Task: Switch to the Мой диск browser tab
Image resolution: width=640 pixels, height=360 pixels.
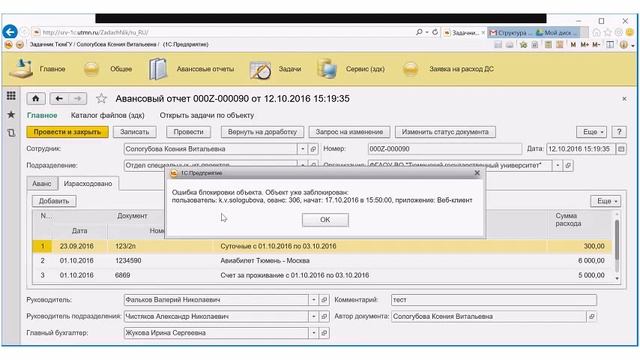Action: tap(556, 32)
